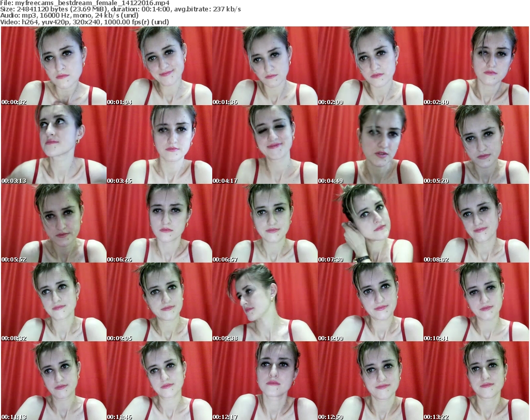
Task: Select the thumbnail timestamped 00:13:22
Action: coord(476,381)
